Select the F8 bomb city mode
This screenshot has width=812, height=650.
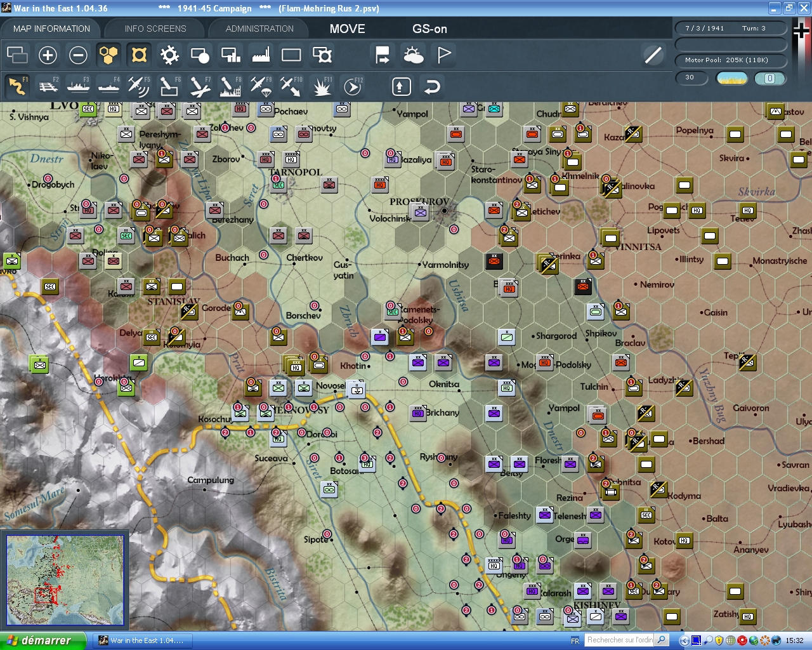point(230,86)
